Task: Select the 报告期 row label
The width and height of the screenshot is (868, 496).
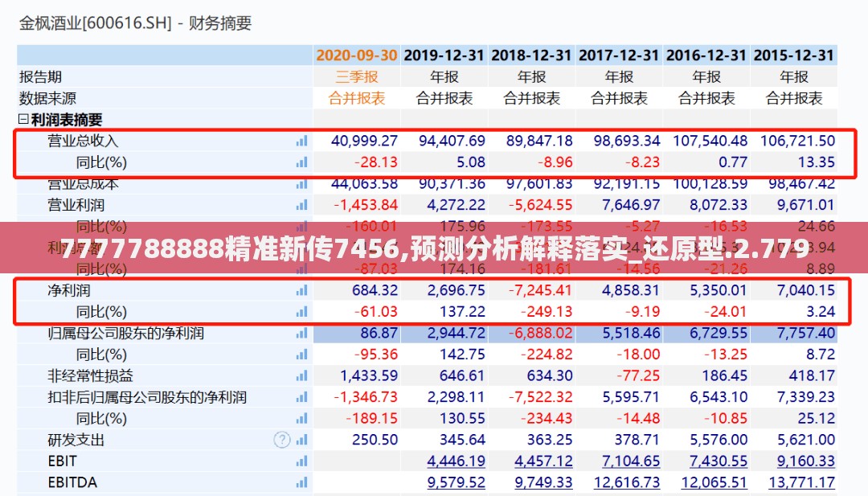Action: click(40, 77)
